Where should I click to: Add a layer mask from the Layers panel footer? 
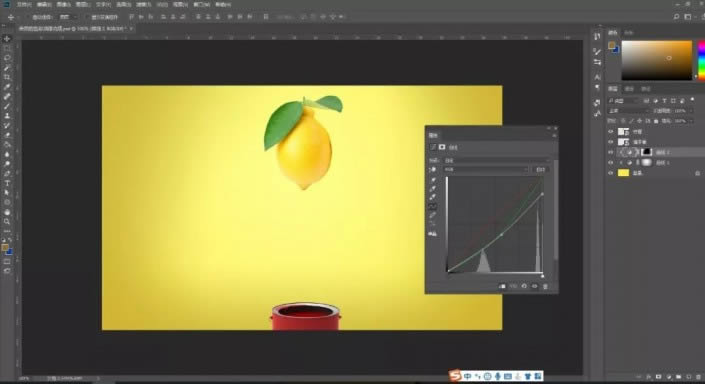coord(659,377)
